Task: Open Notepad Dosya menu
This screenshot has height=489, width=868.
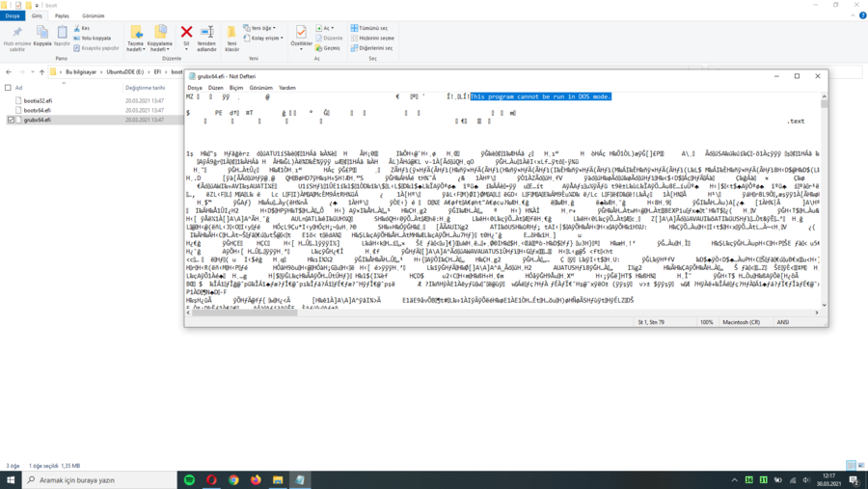Action: pyautogui.click(x=195, y=88)
